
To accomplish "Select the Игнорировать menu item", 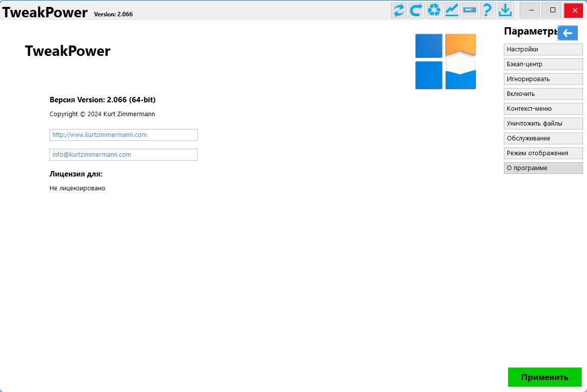I will (543, 79).
